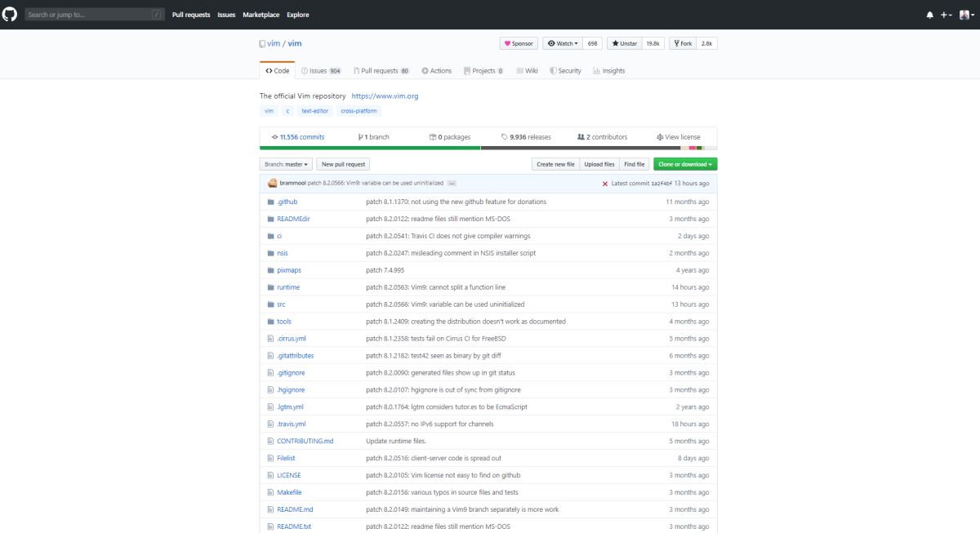Open the nsis folder
The image size is (980, 533).
(x=283, y=253)
